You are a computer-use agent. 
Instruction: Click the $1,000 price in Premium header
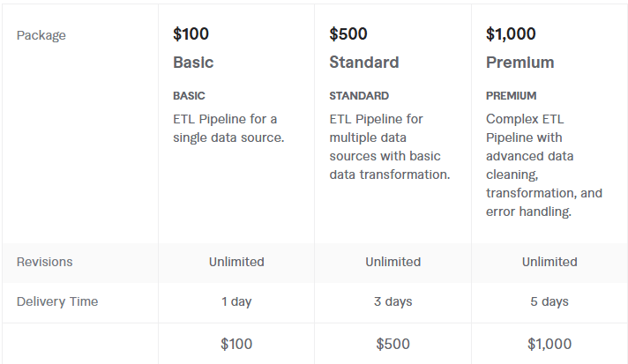click(x=512, y=34)
